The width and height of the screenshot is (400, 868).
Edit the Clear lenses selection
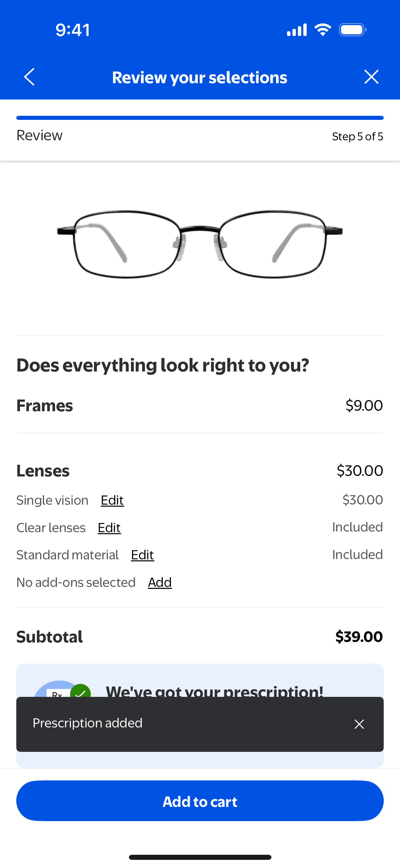tap(109, 528)
